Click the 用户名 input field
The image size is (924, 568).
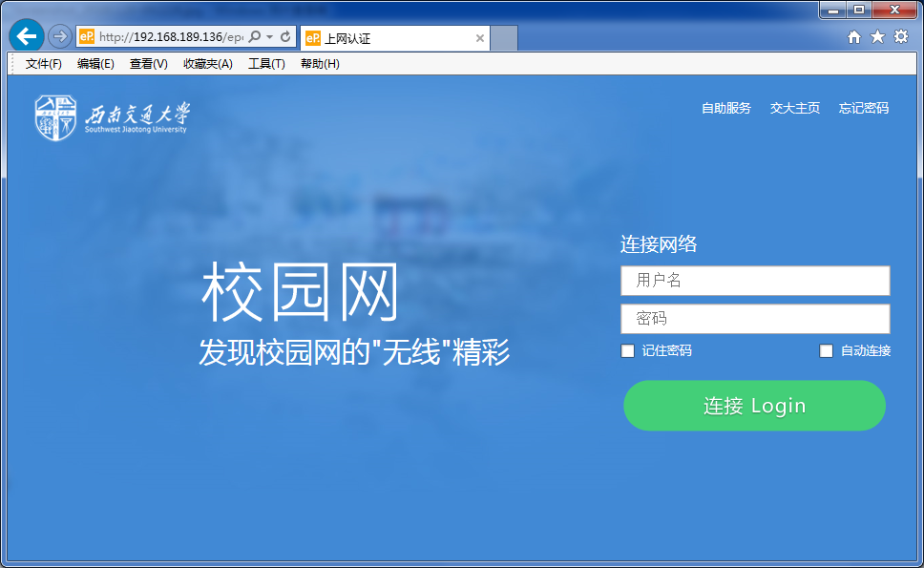point(754,280)
